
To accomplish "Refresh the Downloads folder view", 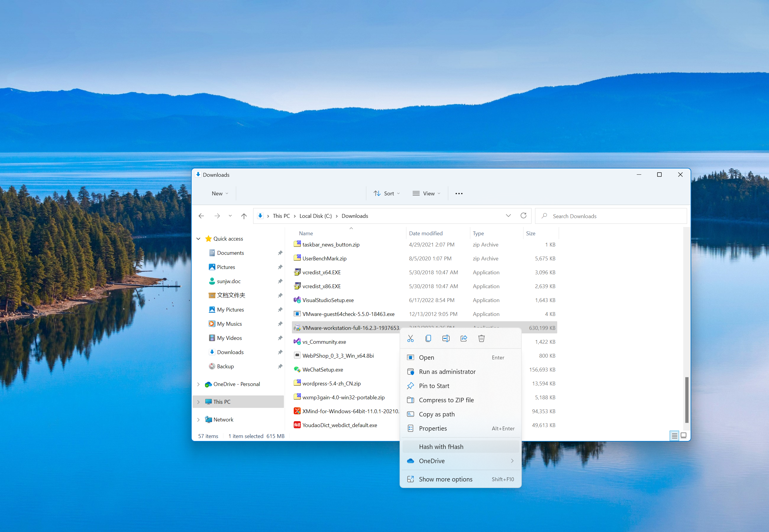I will pos(523,216).
